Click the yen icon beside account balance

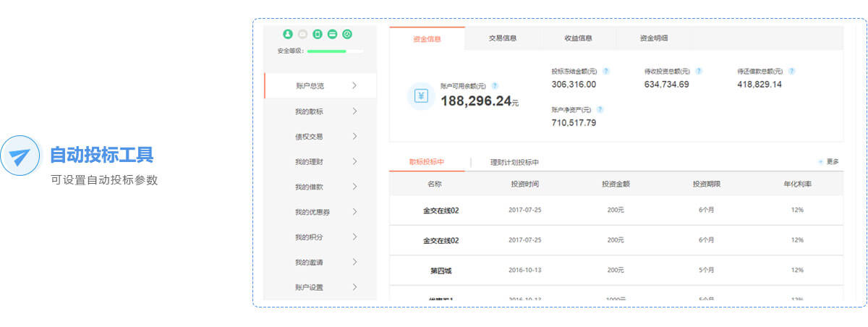(x=420, y=95)
